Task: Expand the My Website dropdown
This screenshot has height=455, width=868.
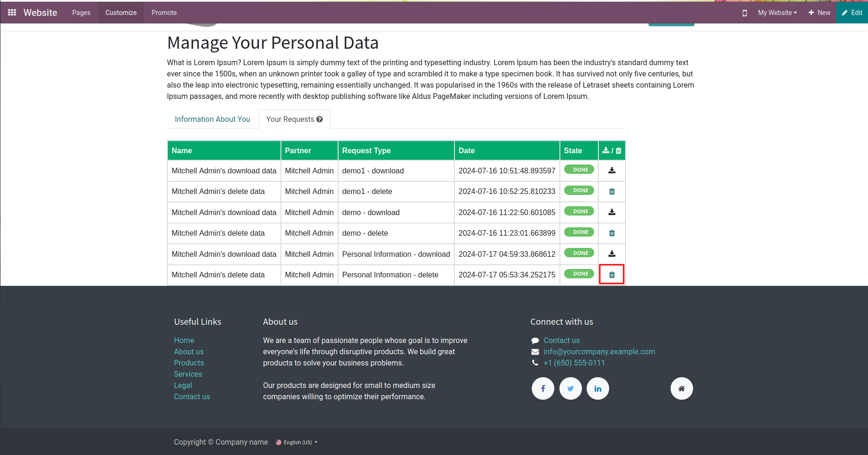Action: coord(777,13)
